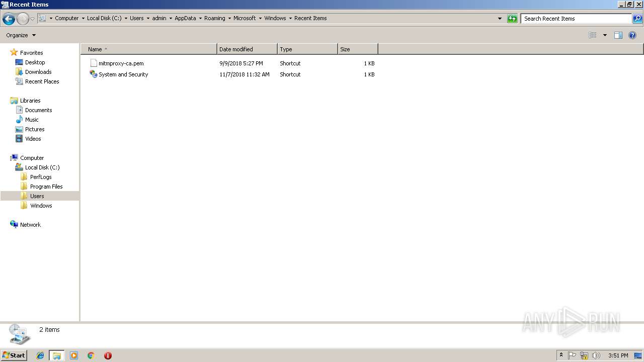This screenshot has width=644, height=362.
Task: Click the network tray icon
Action: click(584, 355)
